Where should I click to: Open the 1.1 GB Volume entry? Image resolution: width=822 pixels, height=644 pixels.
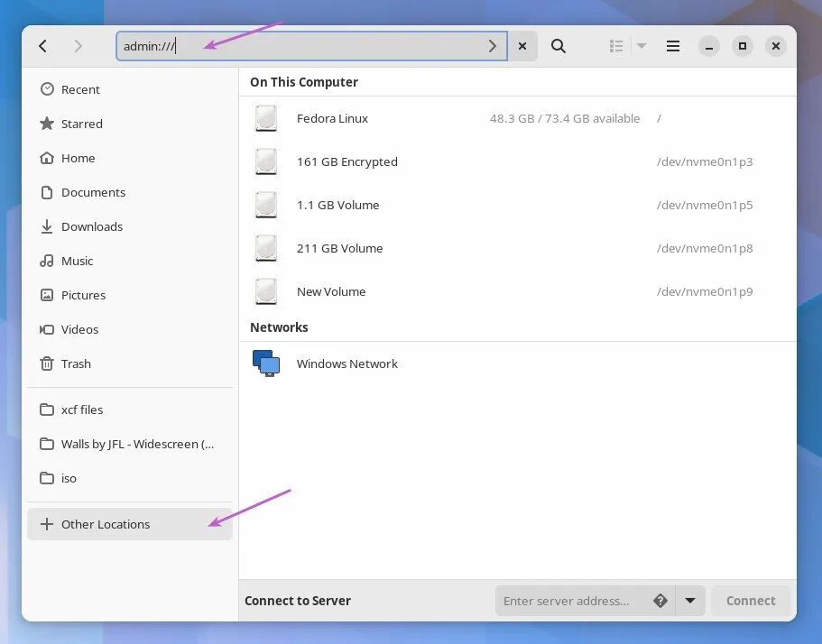click(x=517, y=205)
